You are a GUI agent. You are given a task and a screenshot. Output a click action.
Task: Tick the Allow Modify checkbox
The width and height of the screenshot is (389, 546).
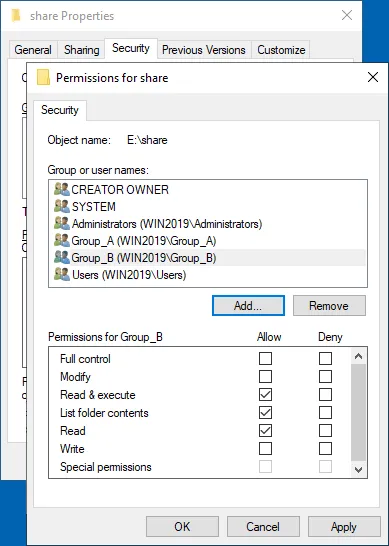coord(265,376)
